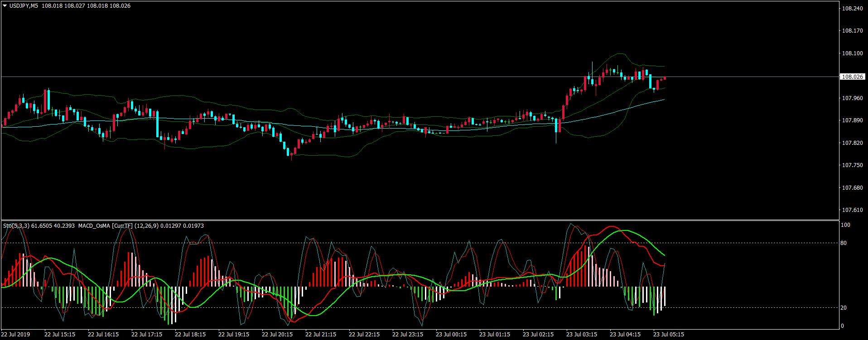868x340 pixels.
Task: Click the 107.960 price scale label
Action: pos(852,98)
